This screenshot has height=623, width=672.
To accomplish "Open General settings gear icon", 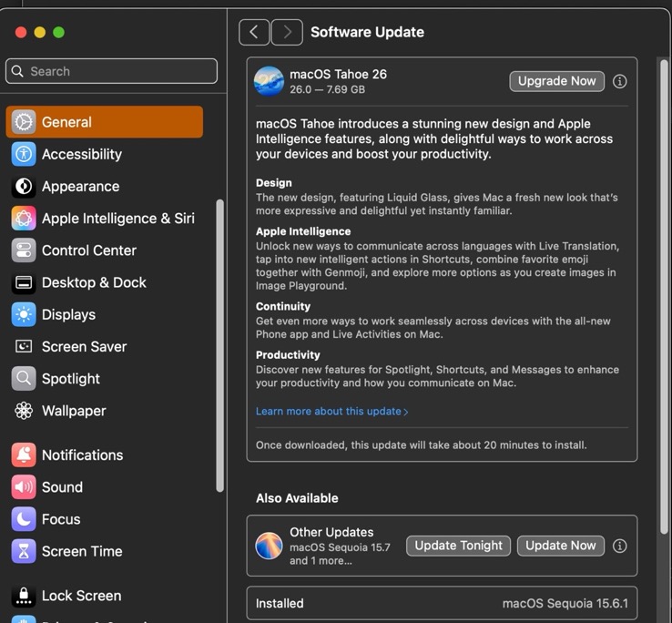I will pyautogui.click(x=24, y=122).
